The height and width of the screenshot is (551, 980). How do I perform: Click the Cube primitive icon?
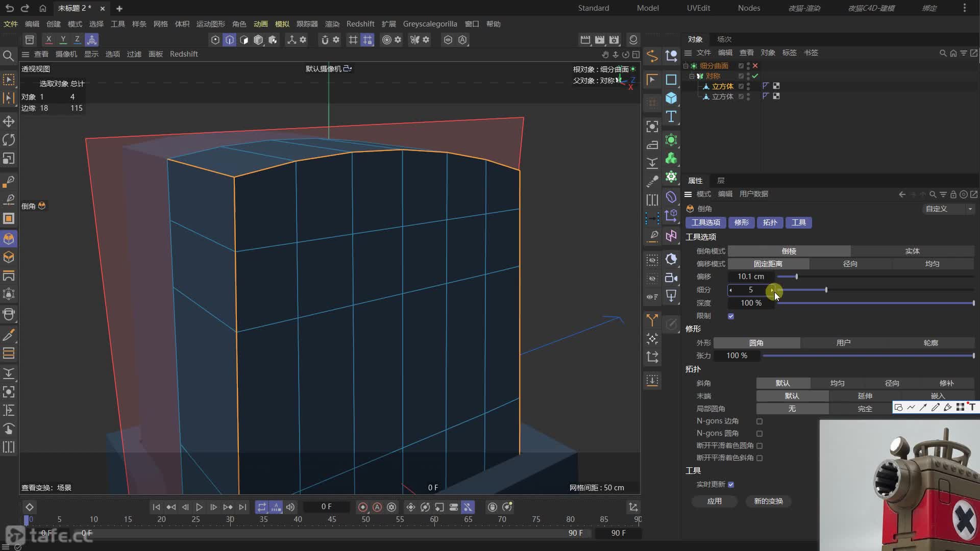pos(671,98)
